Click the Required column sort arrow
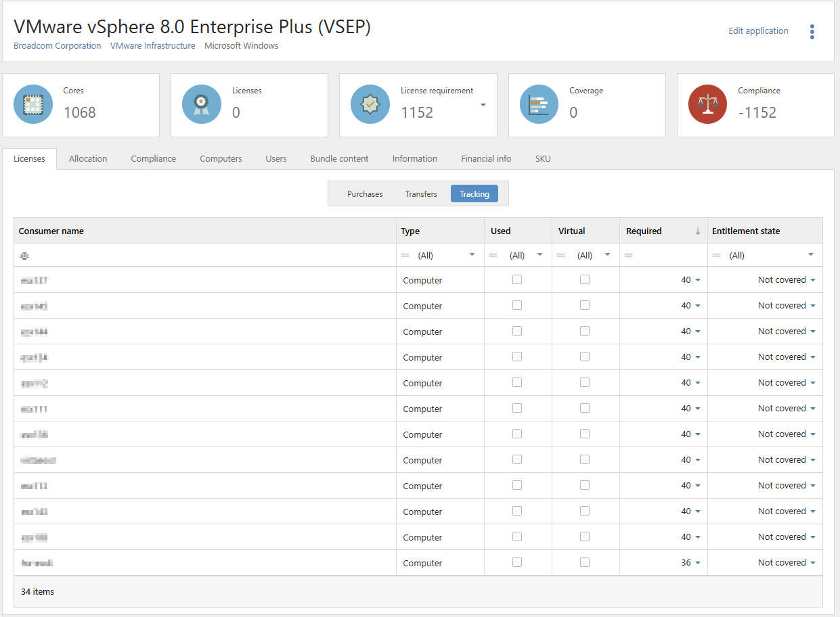 click(698, 231)
